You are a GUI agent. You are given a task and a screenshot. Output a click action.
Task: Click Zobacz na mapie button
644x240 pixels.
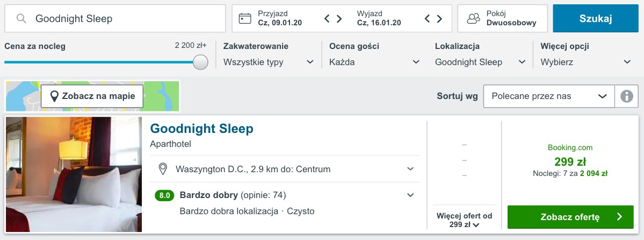pyautogui.click(x=92, y=96)
